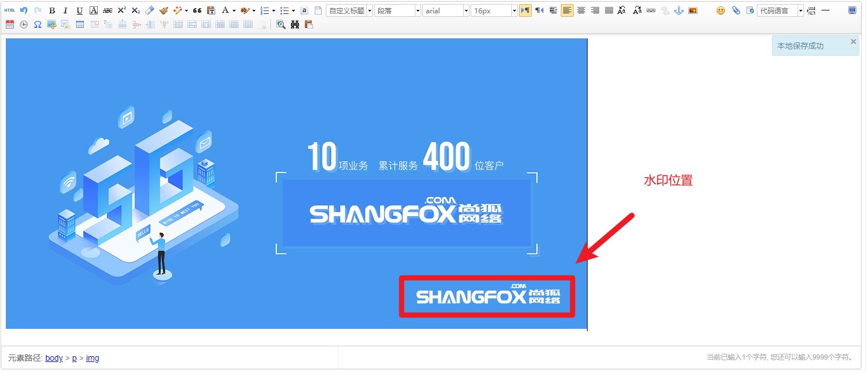Viewport: 868px width, 373px height.
Task: Open the insert image dialog
Action: pyautogui.click(x=693, y=10)
